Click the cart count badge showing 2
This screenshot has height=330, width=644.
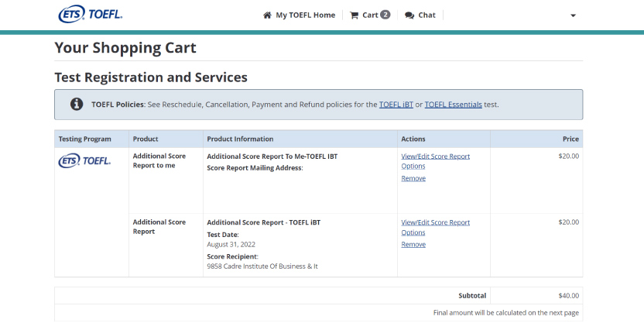(x=385, y=15)
